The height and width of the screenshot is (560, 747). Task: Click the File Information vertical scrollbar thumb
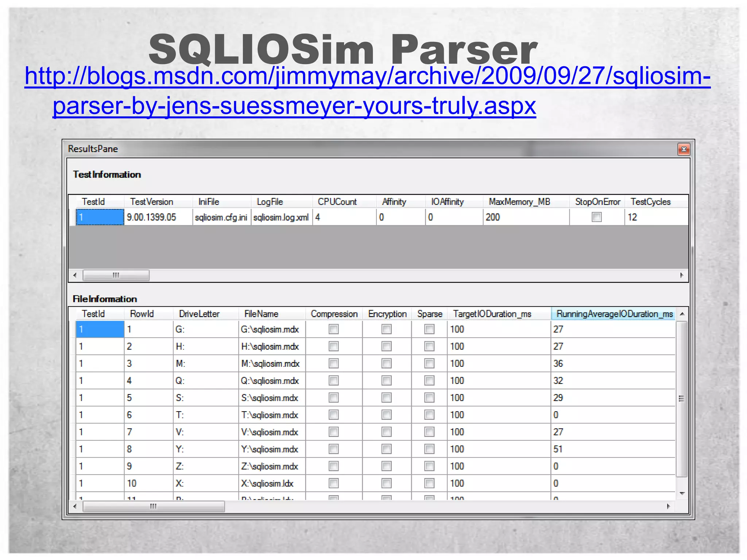pyautogui.click(x=681, y=398)
